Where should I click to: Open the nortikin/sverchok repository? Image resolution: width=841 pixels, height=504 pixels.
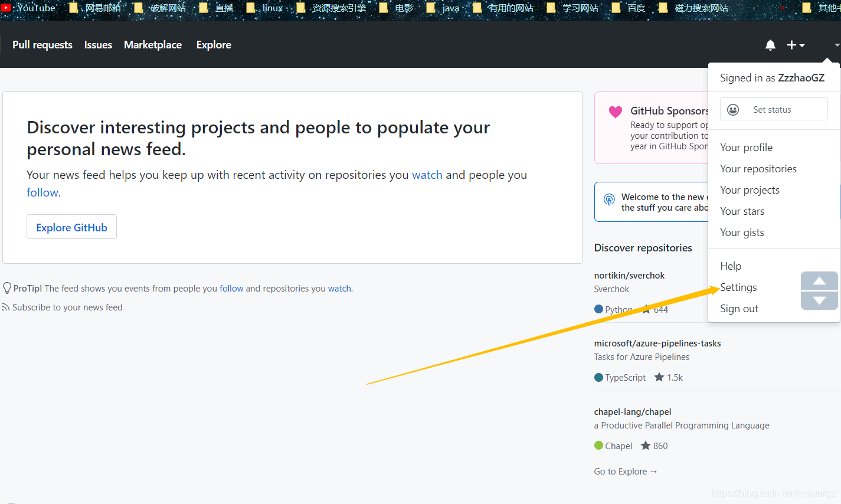pyautogui.click(x=629, y=276)
